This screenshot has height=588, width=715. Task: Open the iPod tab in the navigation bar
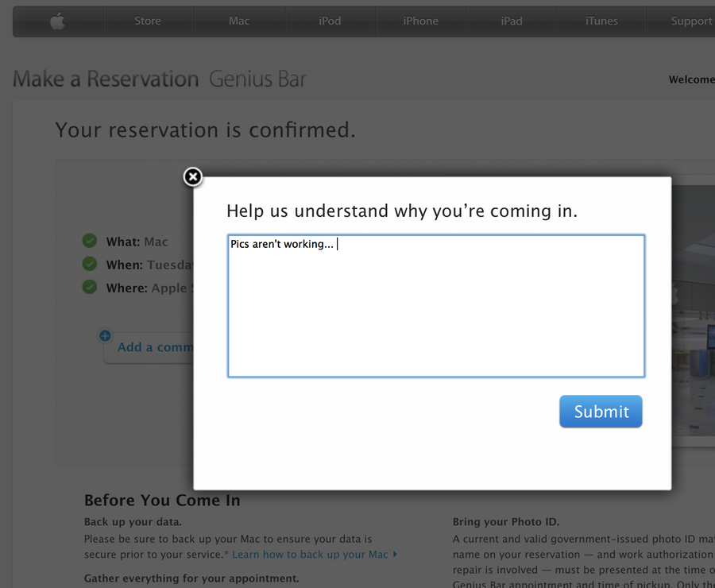pos(330,21)
